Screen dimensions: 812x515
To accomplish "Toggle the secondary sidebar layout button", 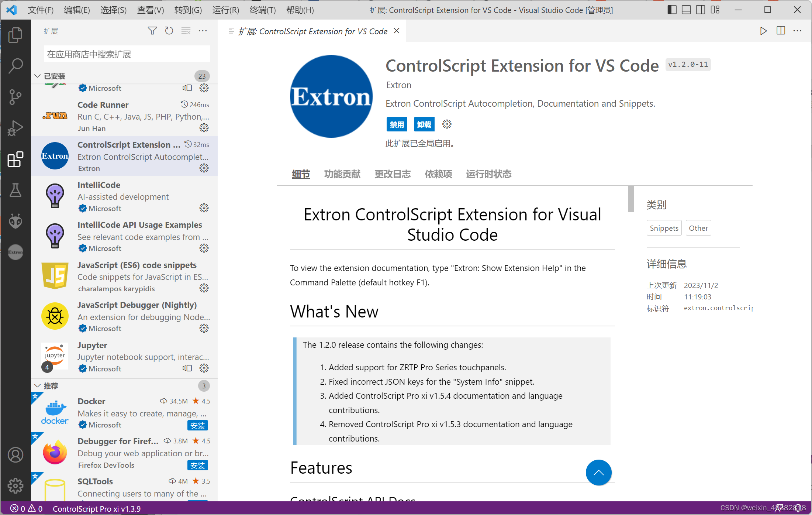I will tap(701, 10).
